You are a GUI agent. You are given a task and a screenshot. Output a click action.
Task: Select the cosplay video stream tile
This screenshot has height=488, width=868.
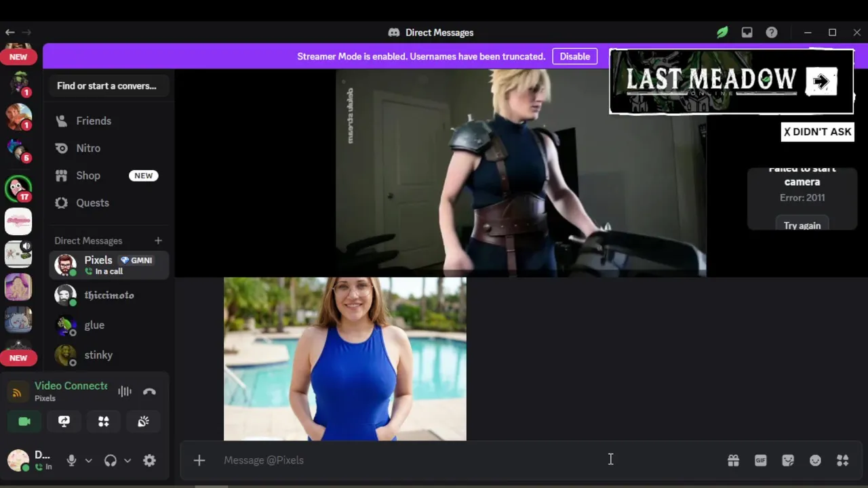[x=521, y=173]
